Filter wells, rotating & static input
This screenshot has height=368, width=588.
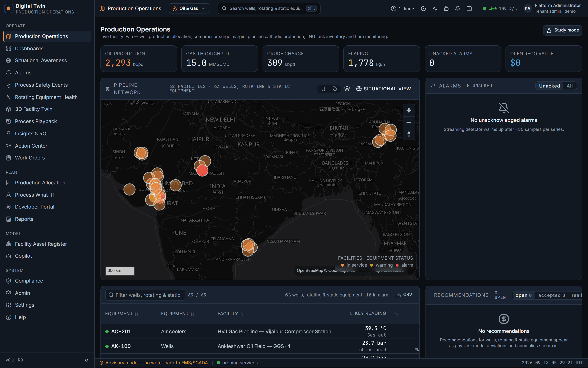[145, 295]
